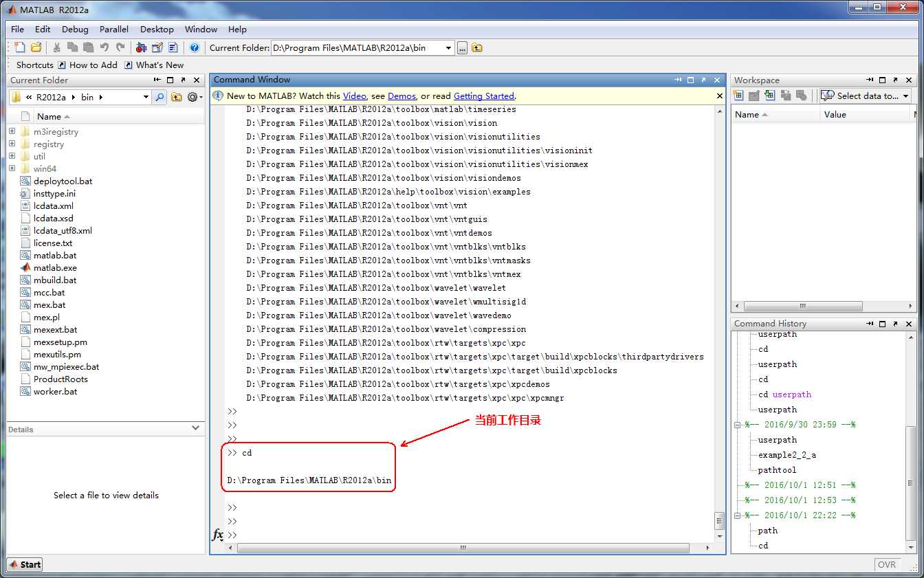Collapse the Details panel chevron
Image resolution: width=924 pixels, height=578 pixels.
point(196,428)
